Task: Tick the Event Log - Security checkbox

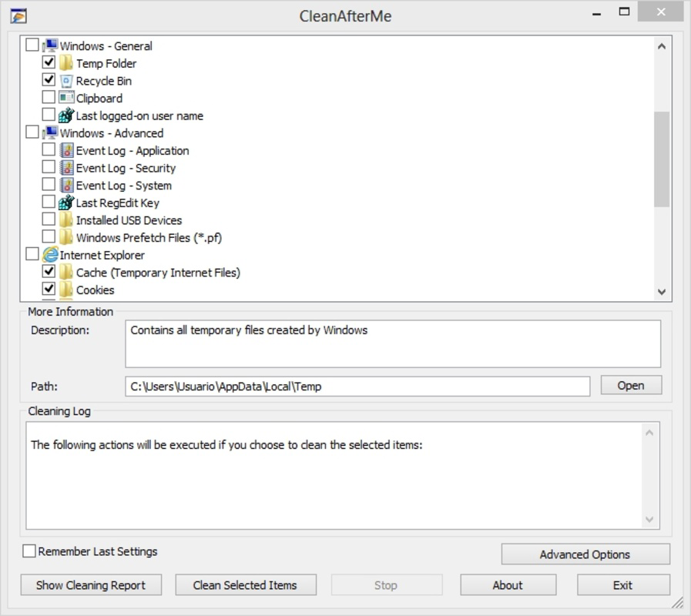Action: tap(49, 167)
